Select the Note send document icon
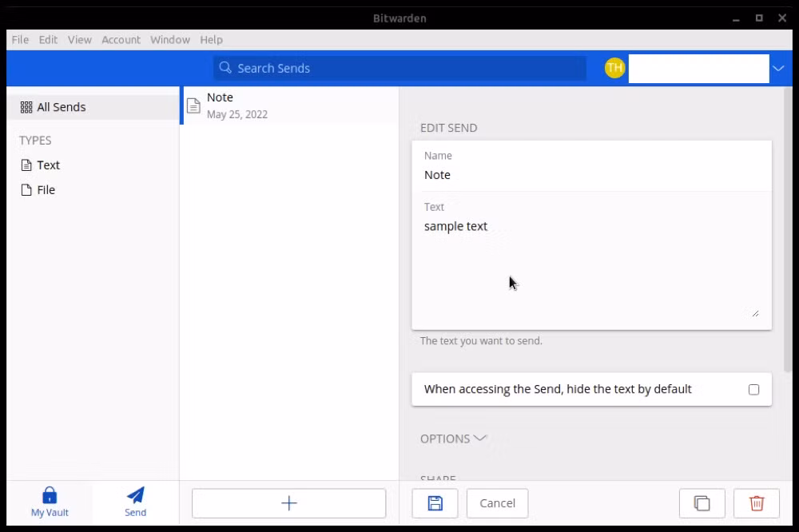 193,105
